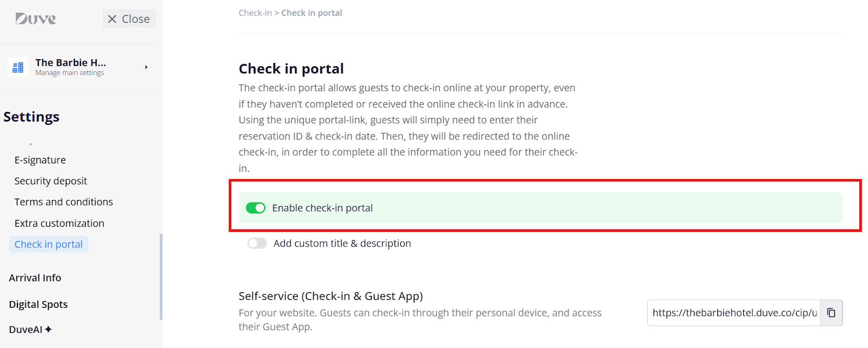
Task: Expand the Arrival Info section
Action: pos(35,277)
